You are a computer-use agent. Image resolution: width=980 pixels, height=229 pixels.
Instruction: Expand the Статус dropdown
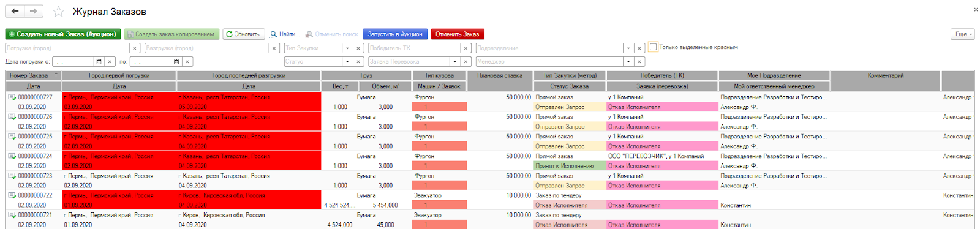(x=347, y=62)
